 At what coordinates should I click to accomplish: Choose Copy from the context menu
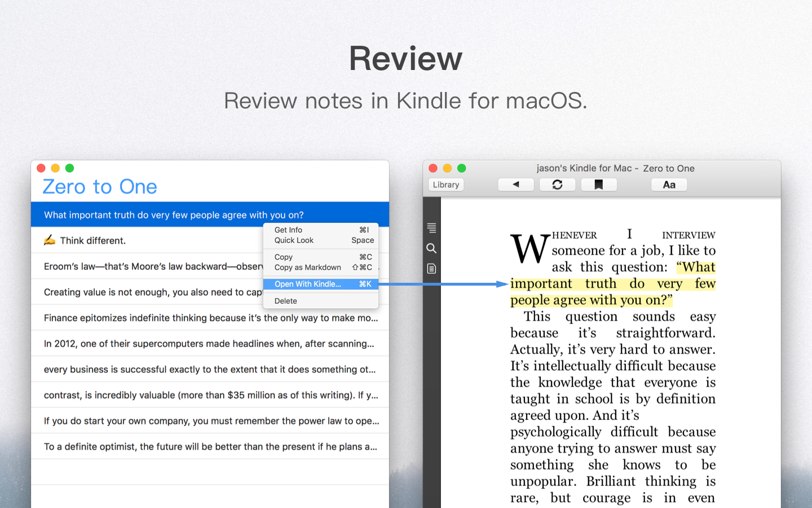click(x=284, y=257)
